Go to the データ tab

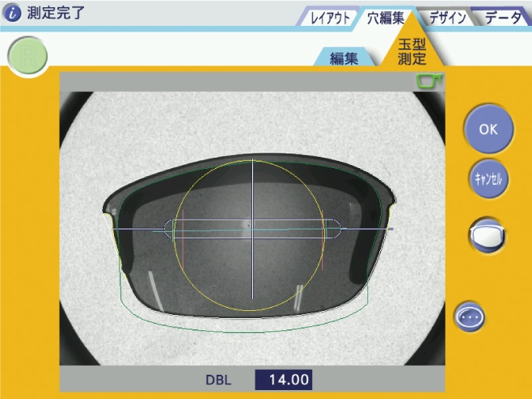(504, 18)
